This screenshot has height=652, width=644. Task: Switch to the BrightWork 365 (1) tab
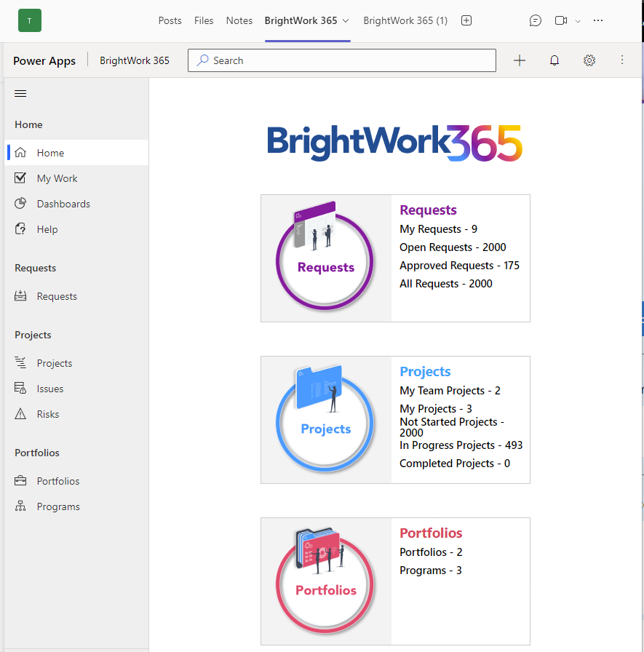point(405,20)
